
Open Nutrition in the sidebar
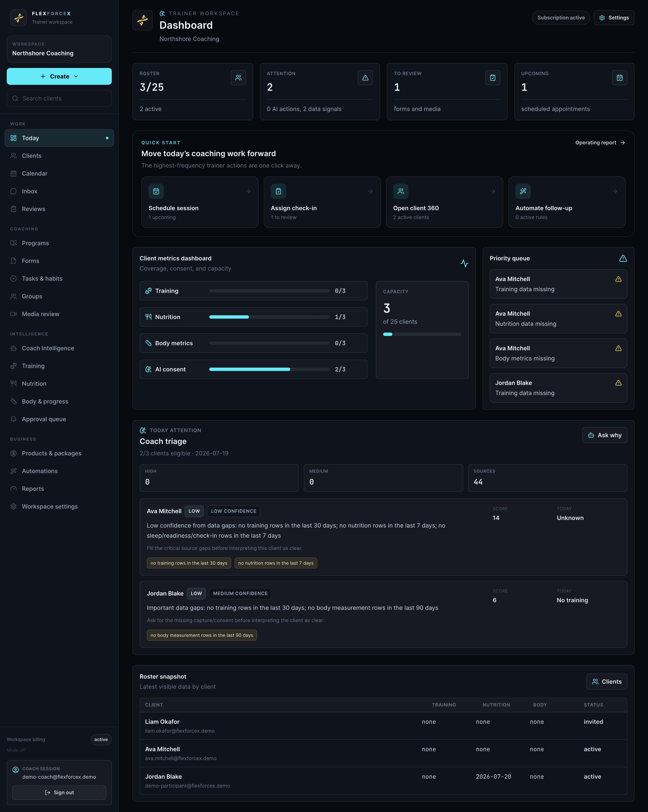(59, 384)
